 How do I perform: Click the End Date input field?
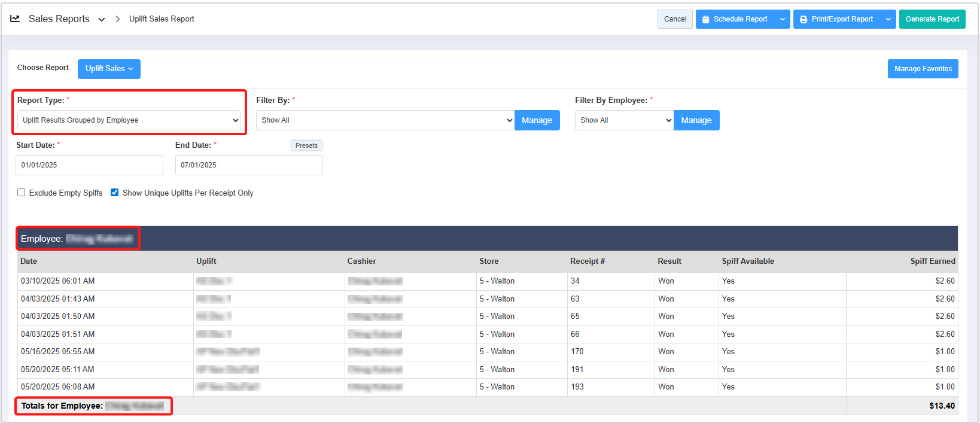pyautogui.click(x=248, y=165)
